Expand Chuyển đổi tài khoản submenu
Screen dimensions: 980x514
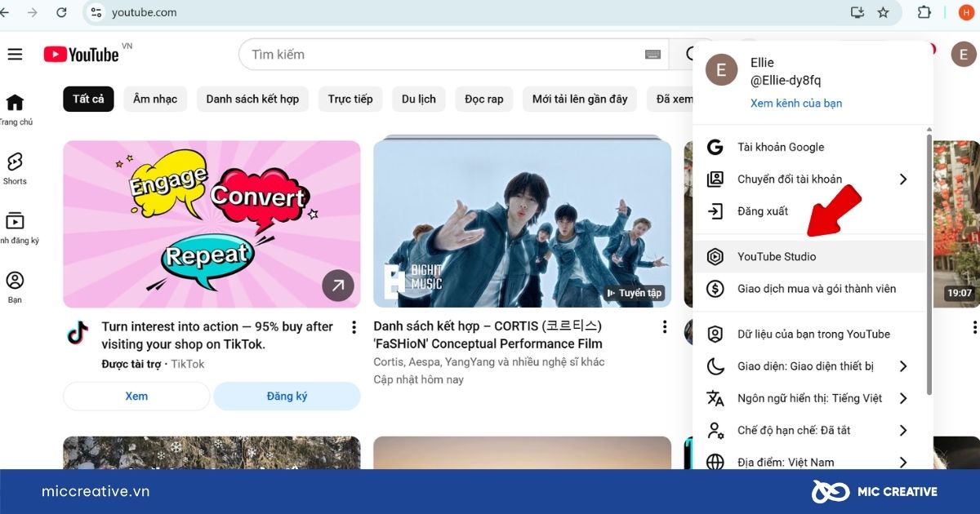903,179
